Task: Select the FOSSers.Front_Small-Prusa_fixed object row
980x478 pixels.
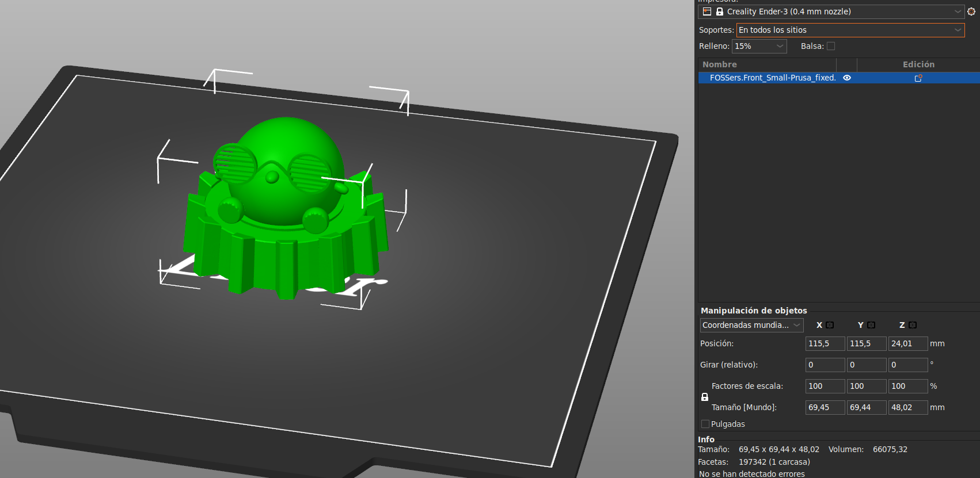Action: [x=839, y=78]
